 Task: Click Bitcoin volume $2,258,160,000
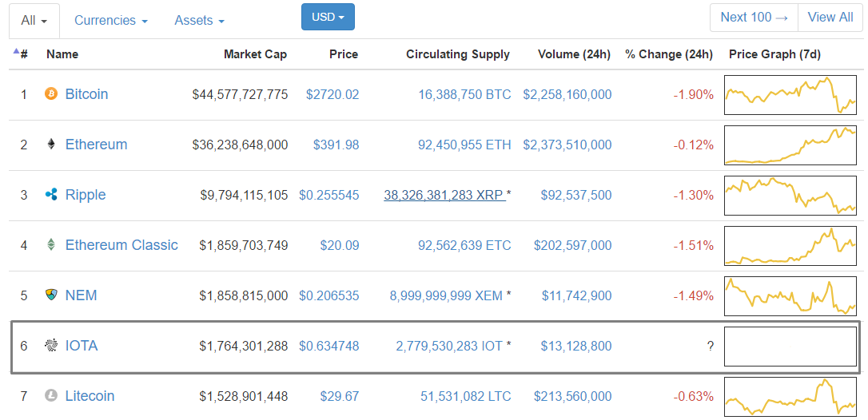tap(567, 95)
